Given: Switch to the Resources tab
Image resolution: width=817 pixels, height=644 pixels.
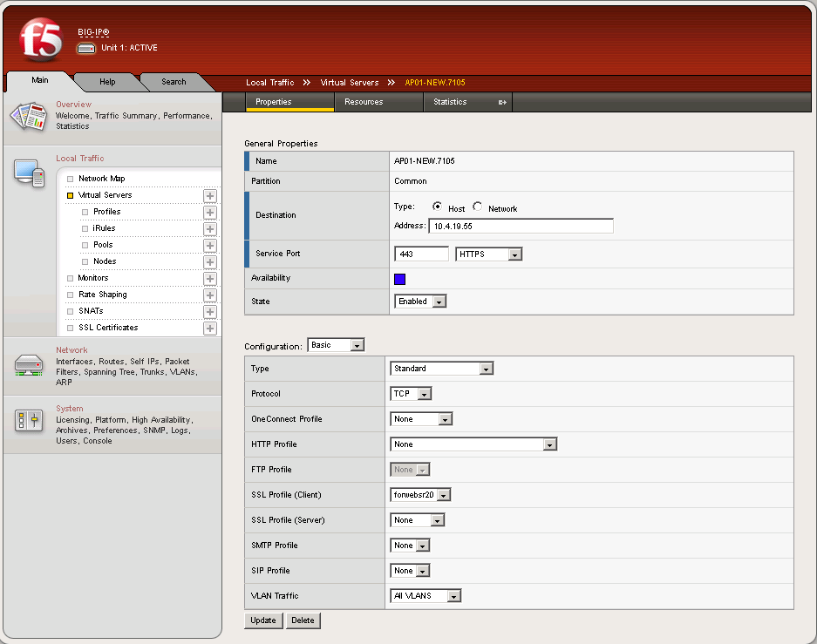Looking at the screenshot, I should pos(364,102).
